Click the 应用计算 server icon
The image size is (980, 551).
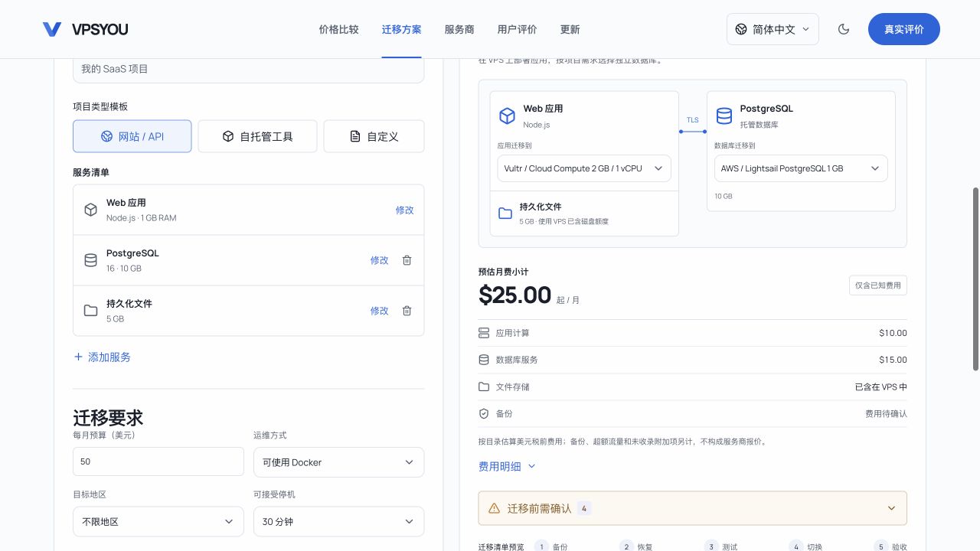point(484,333)
